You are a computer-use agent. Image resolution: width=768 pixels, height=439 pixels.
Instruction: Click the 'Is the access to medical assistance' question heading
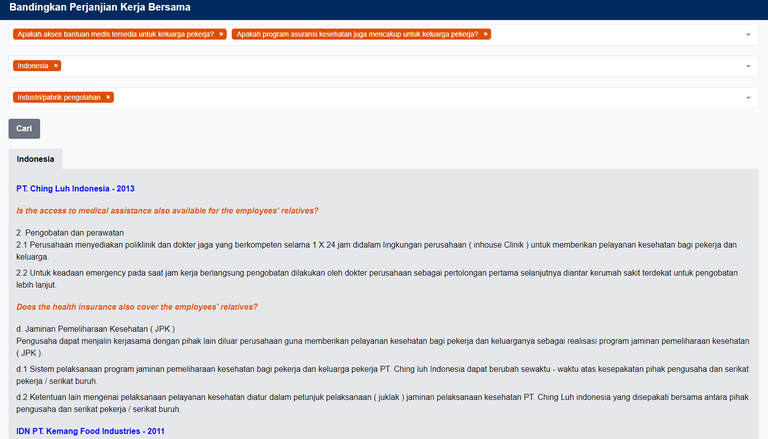(167, 211)
